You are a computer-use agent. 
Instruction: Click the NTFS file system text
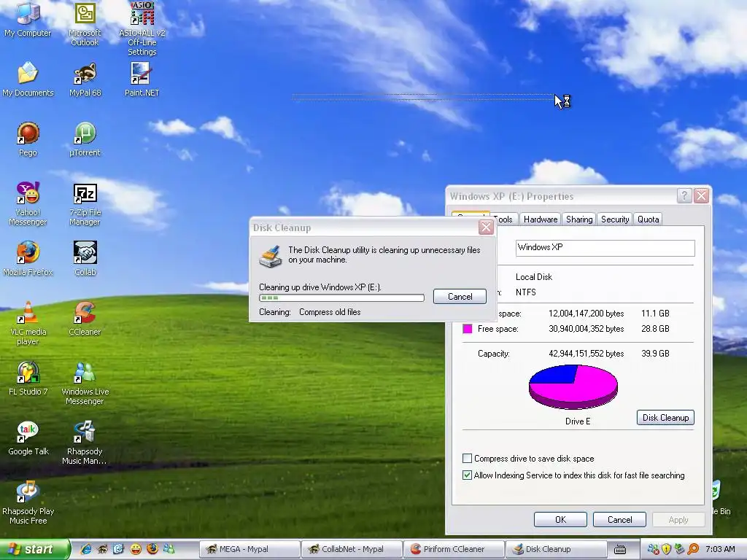(525, 292)
